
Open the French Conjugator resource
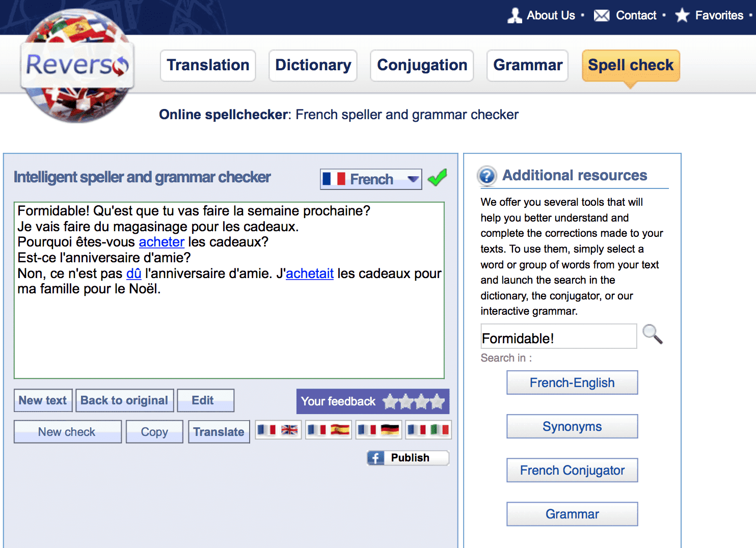click(x=572, y=470)
